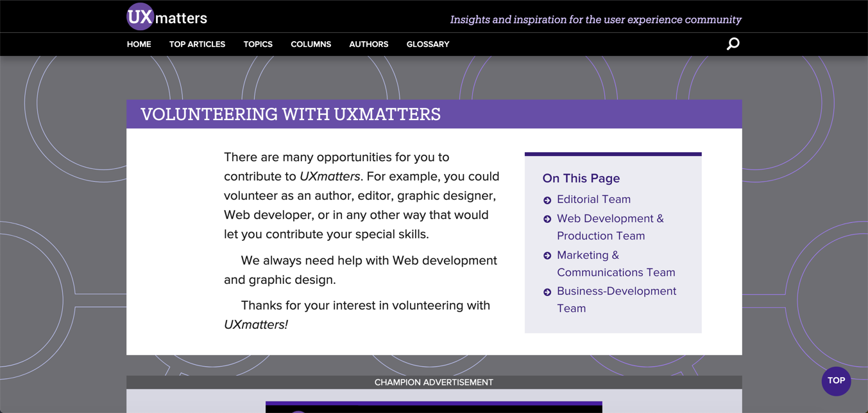Select TOP ARTICLES in the navigation bar
Viewport: 868px width, 413px height.
point(197,44)
